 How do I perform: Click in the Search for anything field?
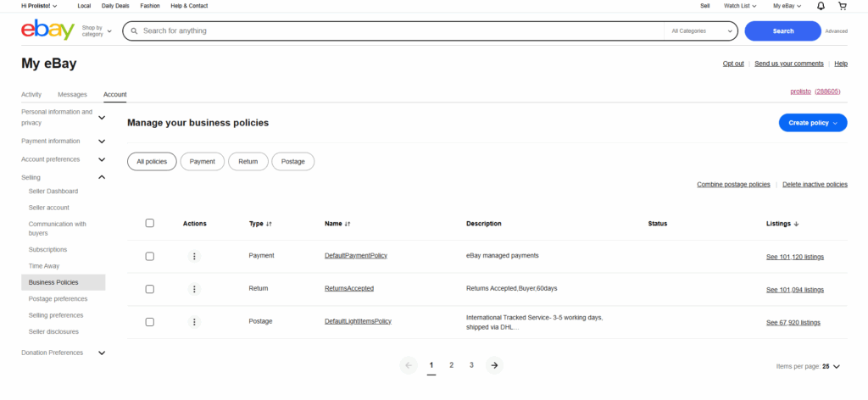[x=393, y=31]
